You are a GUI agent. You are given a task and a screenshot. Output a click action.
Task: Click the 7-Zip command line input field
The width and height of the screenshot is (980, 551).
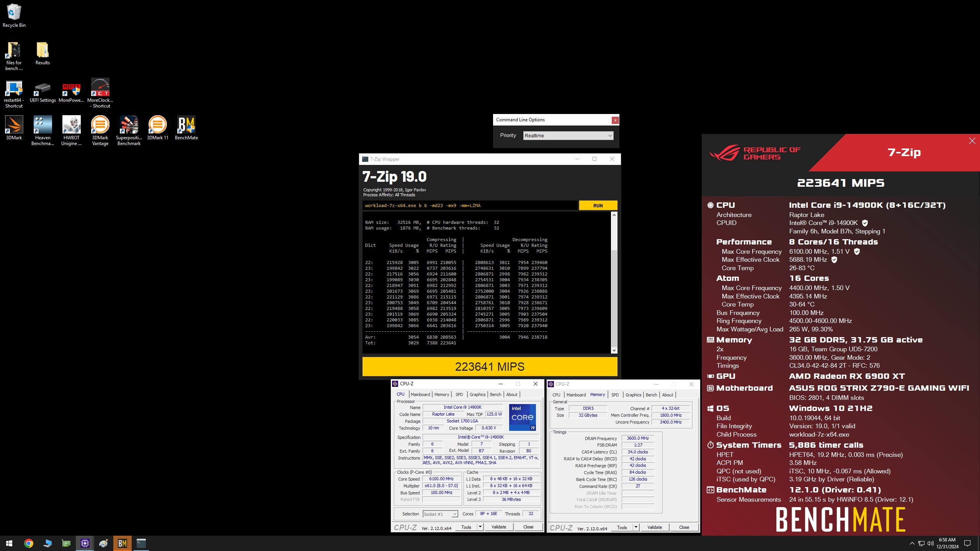point(470,205)
